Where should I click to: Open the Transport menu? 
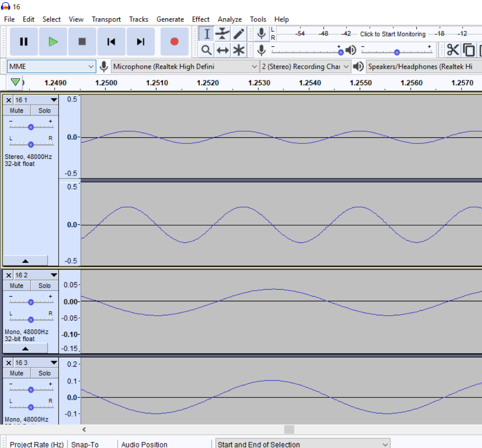106,19
